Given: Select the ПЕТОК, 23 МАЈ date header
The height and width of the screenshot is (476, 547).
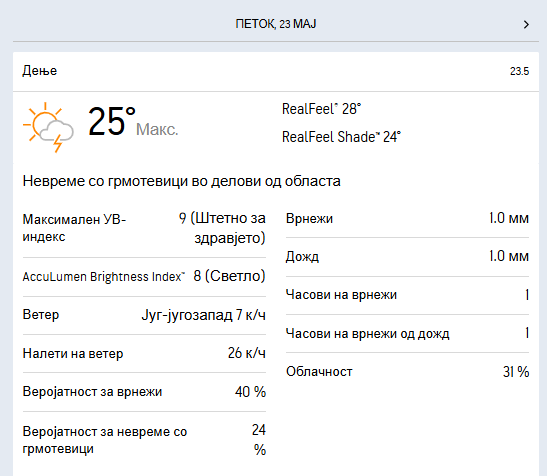Looking at the screenshot, I should pyautogui.click(x=276, y=24).
